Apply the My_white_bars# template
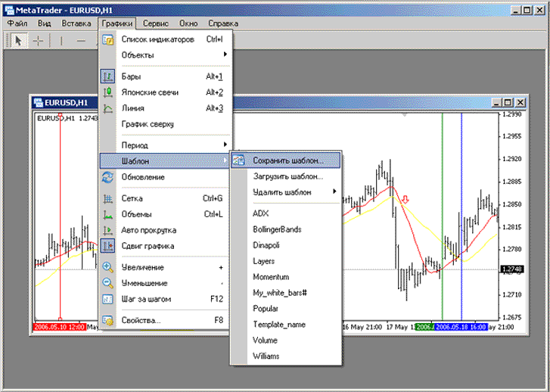This screenshot has height=392, width=550. 286,292
